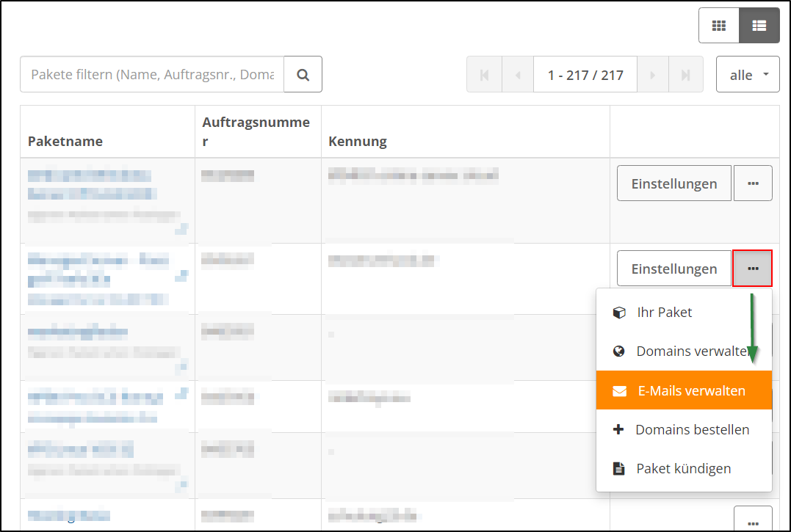Switch to grid view layout
Image resolution: width=791 pixels, height=532 pixels.
tap(718, 24)
